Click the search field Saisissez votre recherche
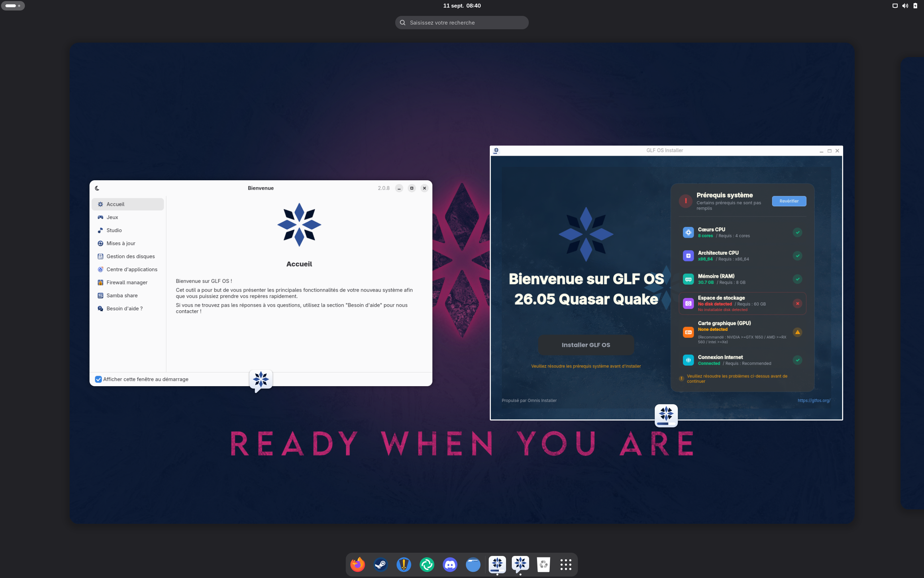The image size is (924, 578). pyautogui.click(x=462, y=22)
